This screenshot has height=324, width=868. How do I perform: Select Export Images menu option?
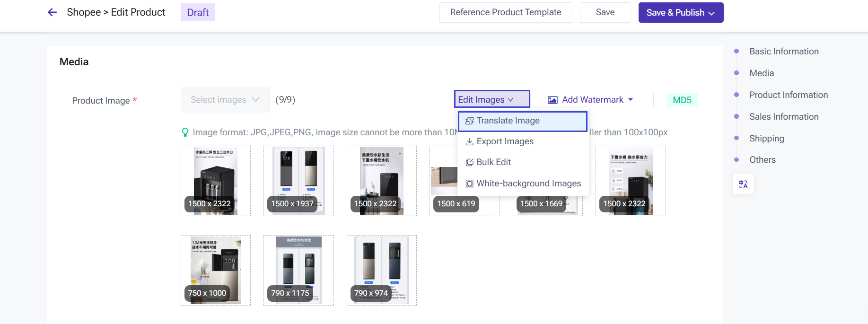pos(505,141)
